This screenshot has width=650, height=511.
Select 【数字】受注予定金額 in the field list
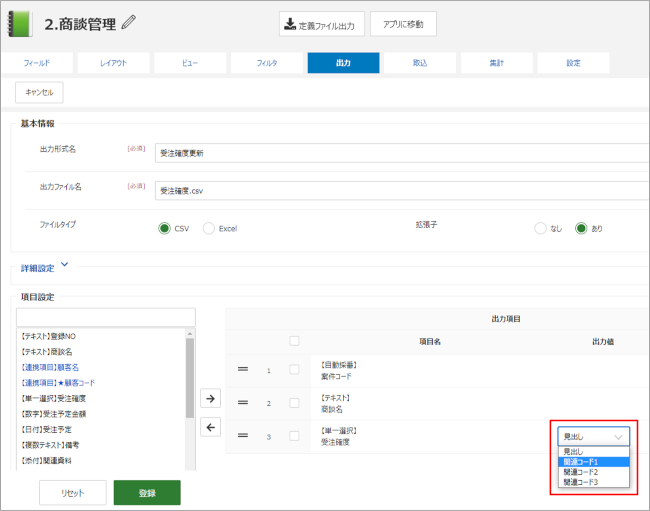point(53,414)
